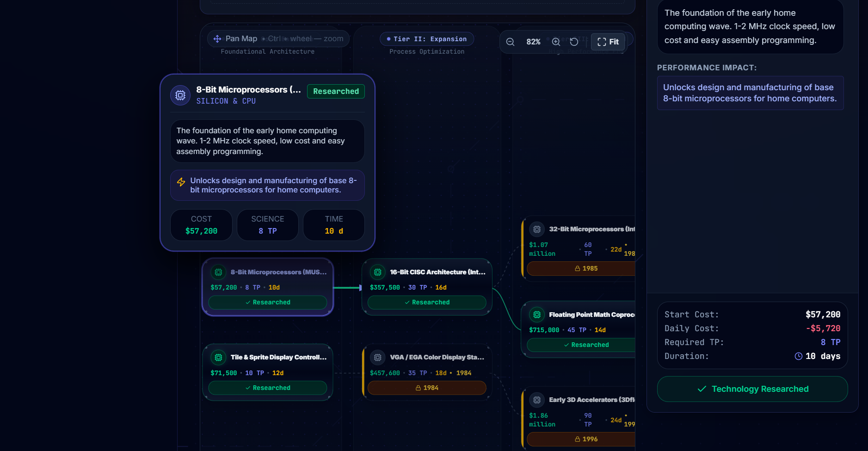Click the green Researched badge in popup

coord(336,92)
